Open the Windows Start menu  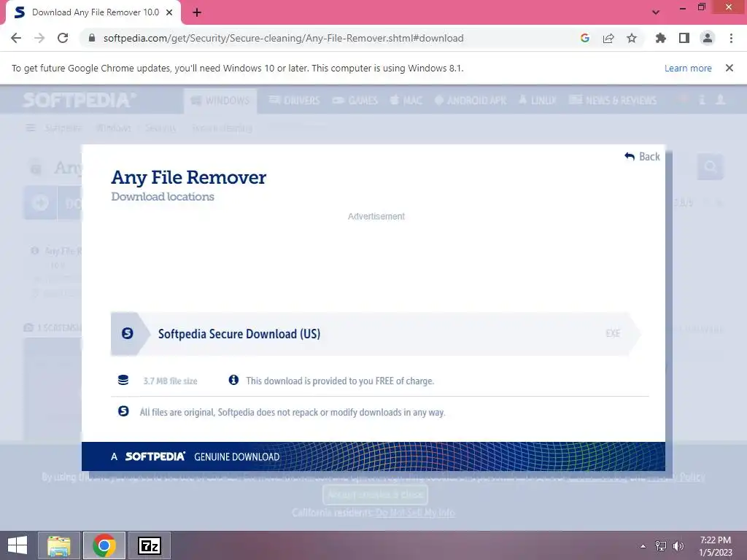18,545
